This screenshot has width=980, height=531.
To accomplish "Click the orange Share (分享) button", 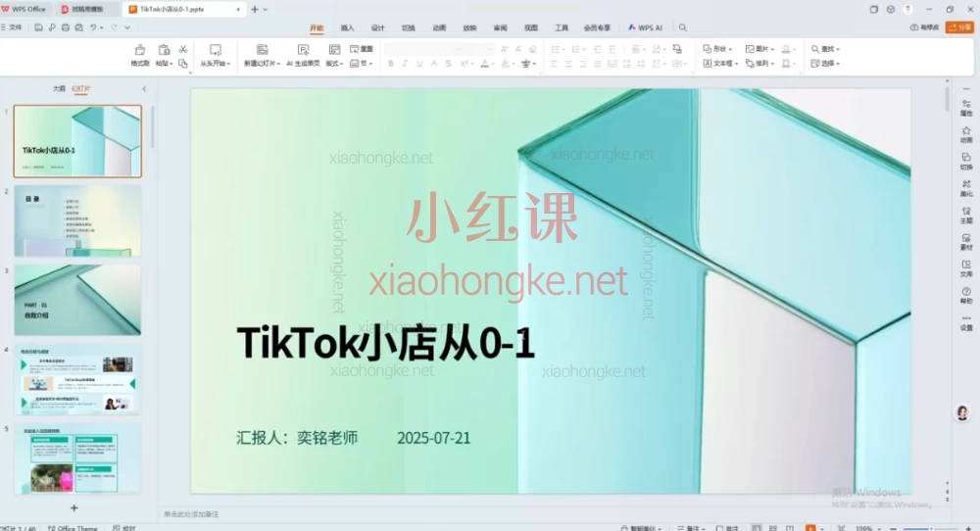I will click(x=960, y=27).
